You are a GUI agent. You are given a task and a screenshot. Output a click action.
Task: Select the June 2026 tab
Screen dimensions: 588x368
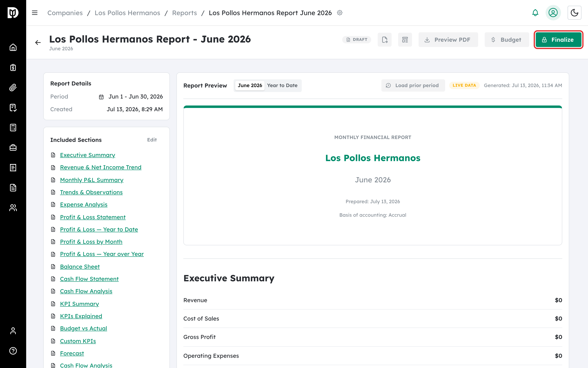(250, 85)
